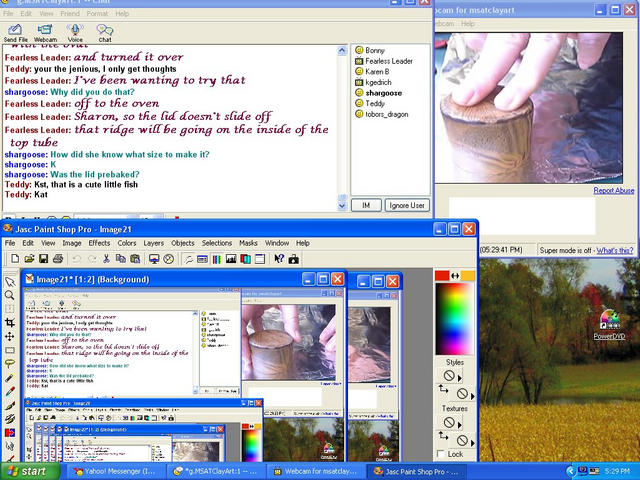Expand the foreground Textures flyout arrow
This screenshot has width=640, height=480.
pos(460,425)
